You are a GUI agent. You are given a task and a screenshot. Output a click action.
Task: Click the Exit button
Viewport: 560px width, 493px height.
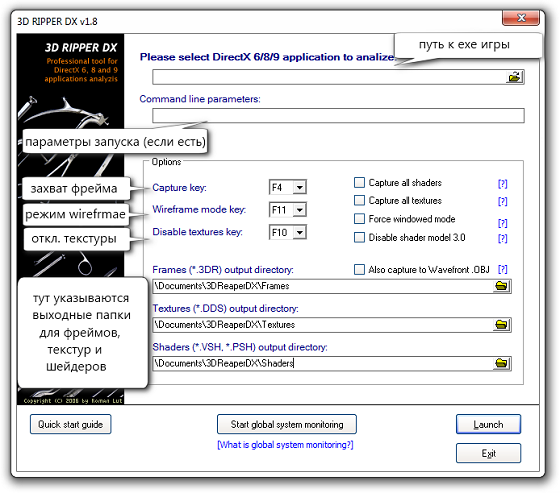(488, 453)
